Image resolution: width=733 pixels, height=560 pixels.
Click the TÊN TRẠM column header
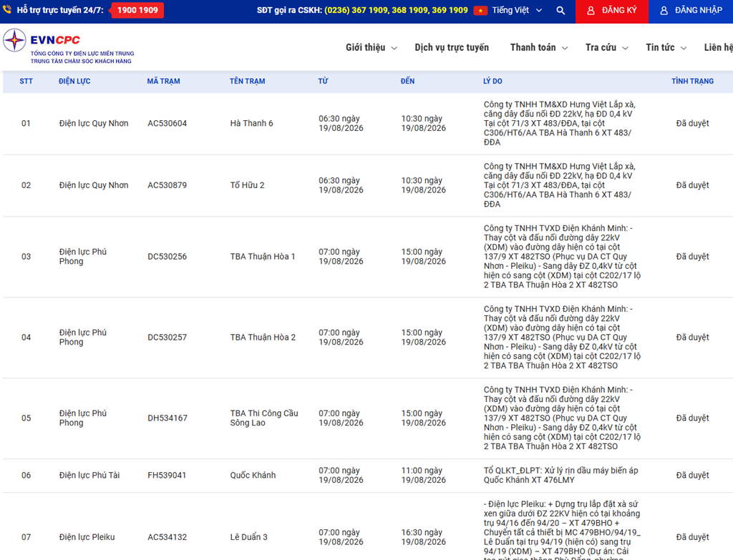point(247,81)
